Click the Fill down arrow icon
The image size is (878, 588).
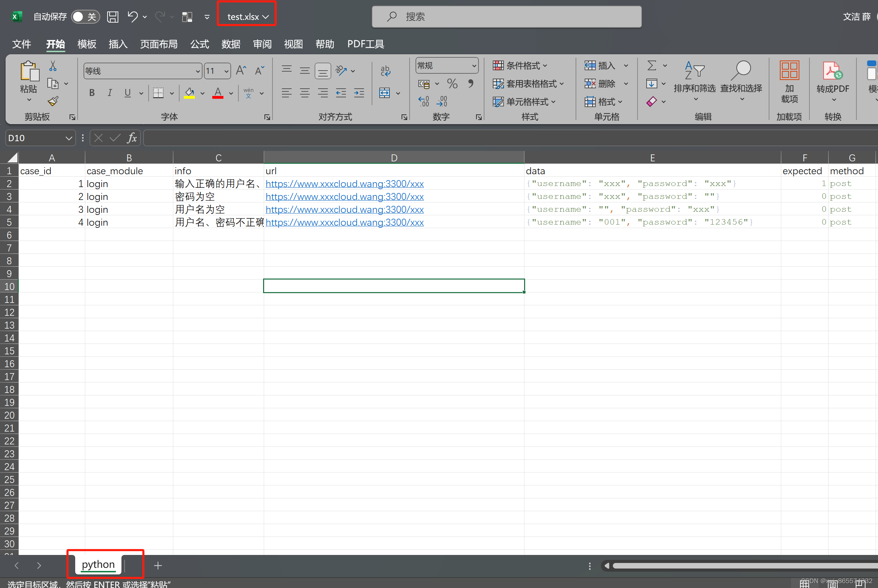[x=652, y=83]
